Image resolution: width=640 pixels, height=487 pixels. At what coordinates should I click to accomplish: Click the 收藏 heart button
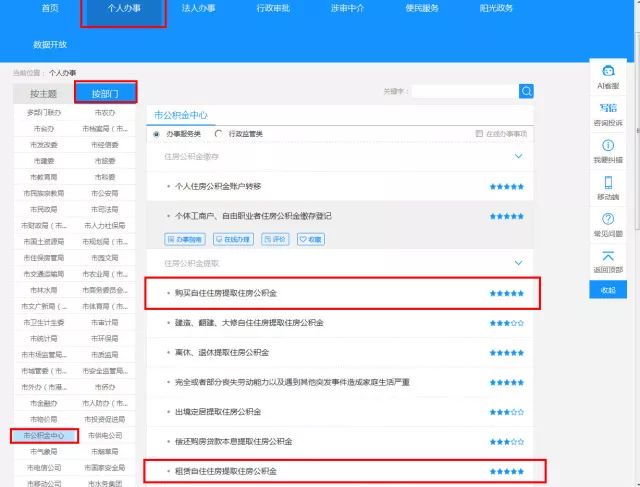point(311,240)
